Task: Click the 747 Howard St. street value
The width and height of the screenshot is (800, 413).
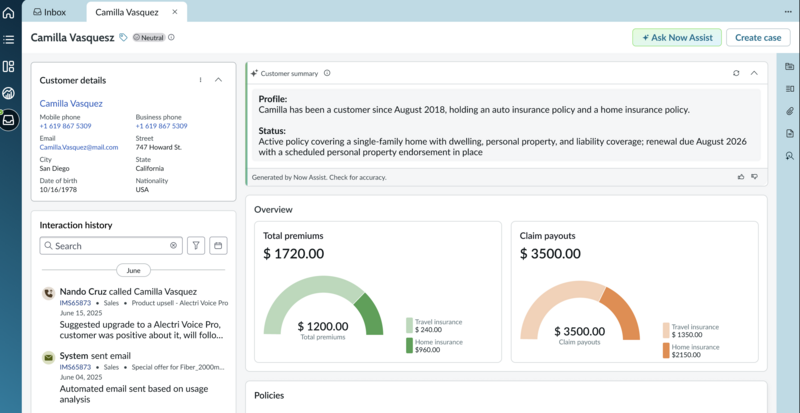Action: coord(159,147)
